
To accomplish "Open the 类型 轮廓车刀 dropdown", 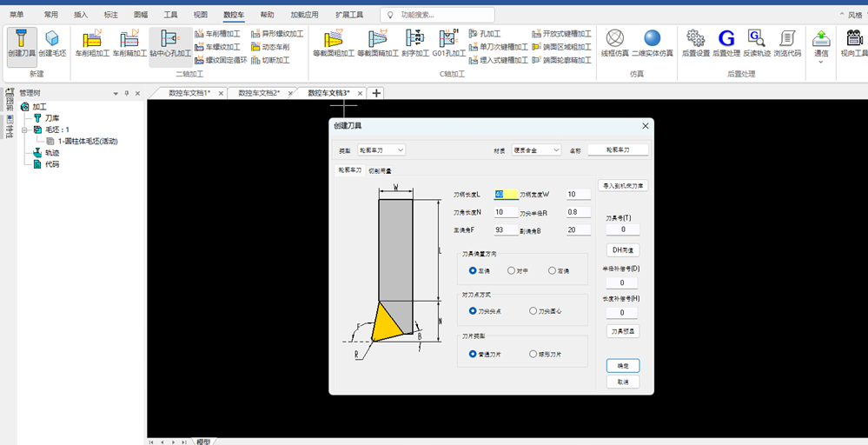I will [381, 150].
